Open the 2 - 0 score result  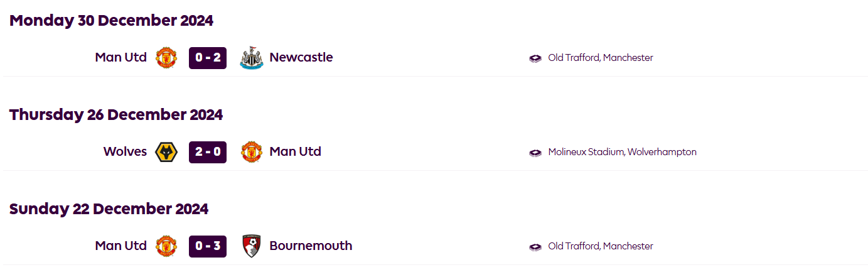(x=208, y=152)
